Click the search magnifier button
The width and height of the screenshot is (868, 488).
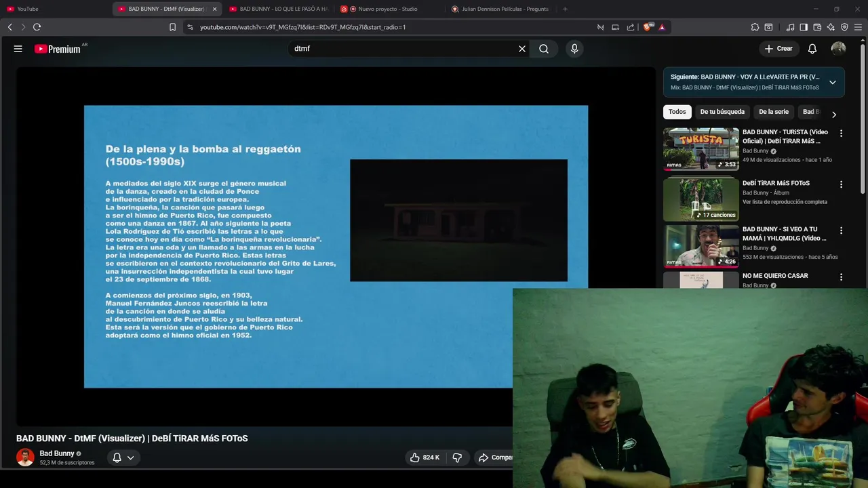pos(544,49)
